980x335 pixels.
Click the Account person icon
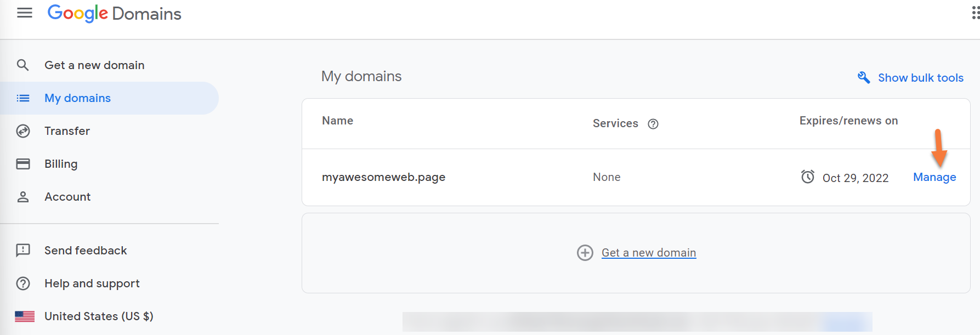(x=23, y=197)
